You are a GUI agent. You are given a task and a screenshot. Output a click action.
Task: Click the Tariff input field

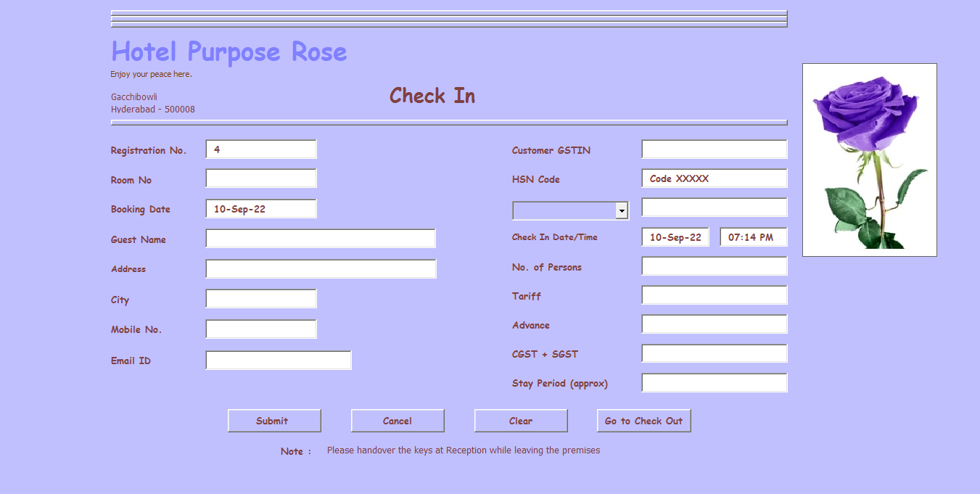714,295
